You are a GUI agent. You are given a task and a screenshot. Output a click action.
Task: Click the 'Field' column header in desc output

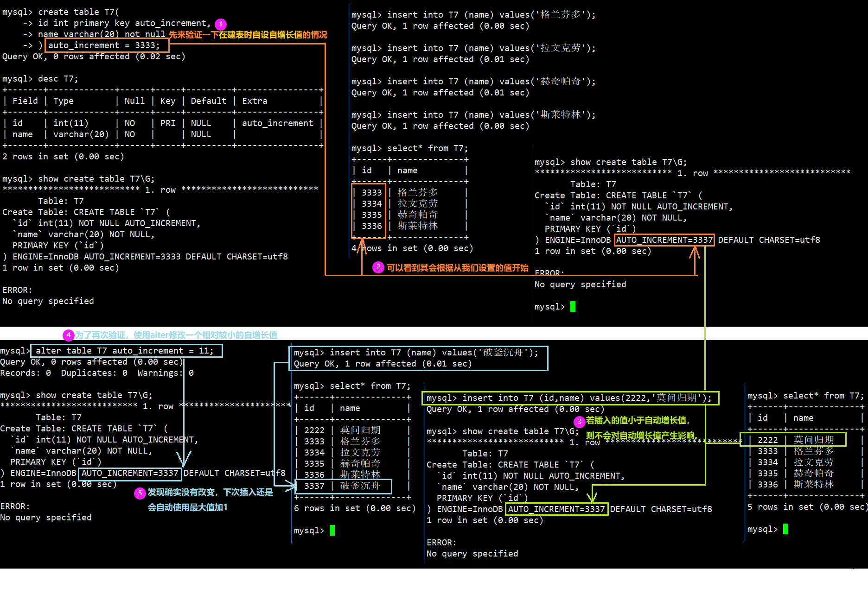click(25, 101)
